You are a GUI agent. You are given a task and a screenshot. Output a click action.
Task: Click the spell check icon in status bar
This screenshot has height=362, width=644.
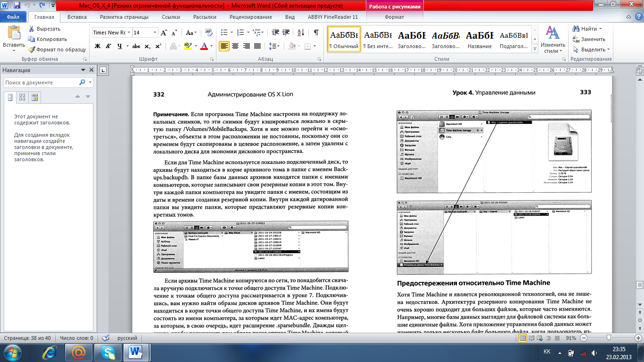(106, 338)
